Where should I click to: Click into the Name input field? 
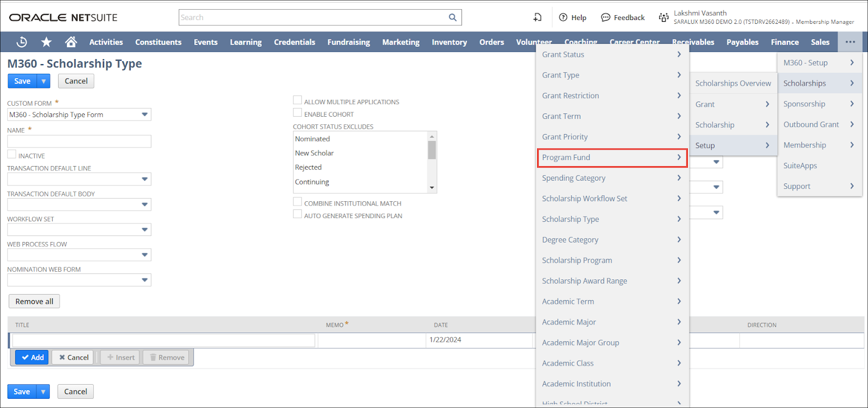coord(79,142)
